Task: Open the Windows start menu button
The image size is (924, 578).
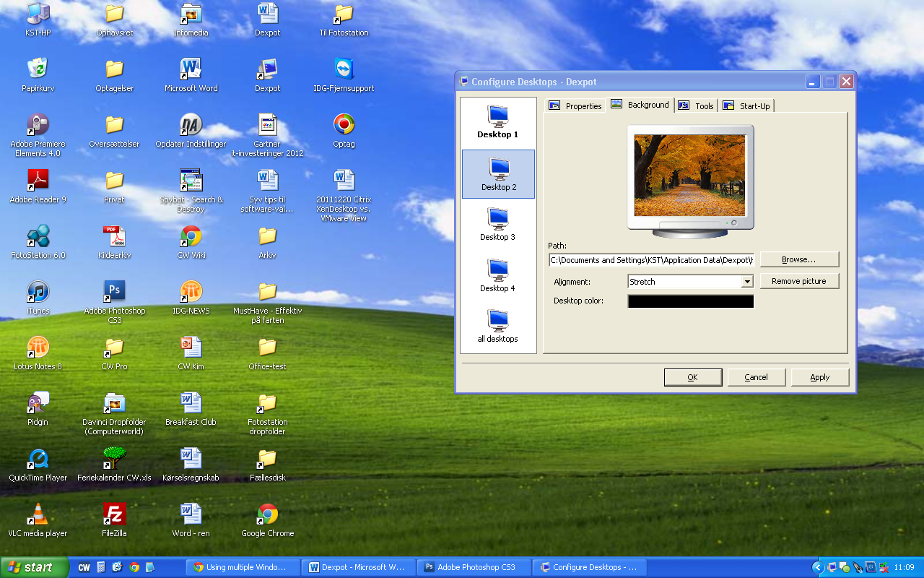Action: 34,567
